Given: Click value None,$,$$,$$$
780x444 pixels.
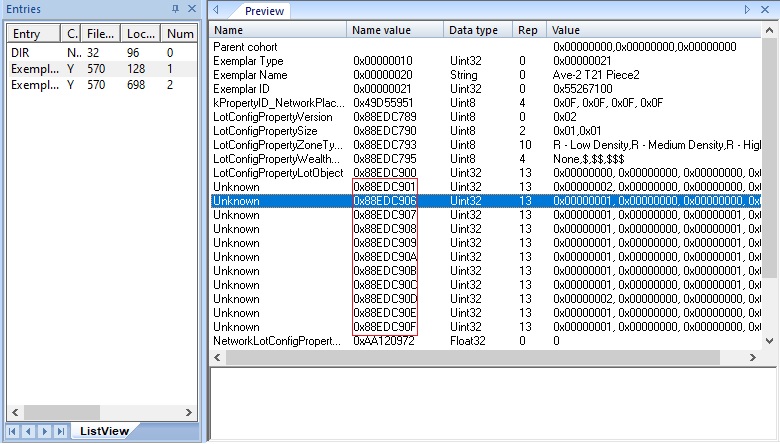Looking at the screenshot, I should point(588,159).
